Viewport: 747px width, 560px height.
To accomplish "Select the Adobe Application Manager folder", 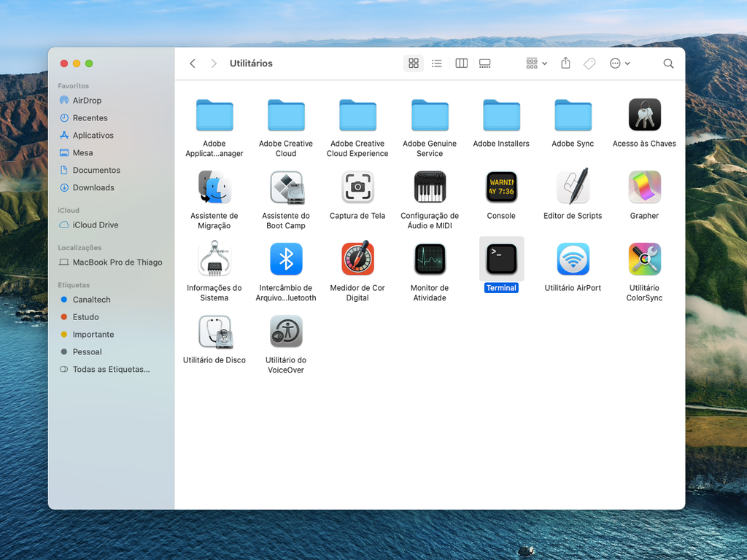I will [x=214, y=114].
